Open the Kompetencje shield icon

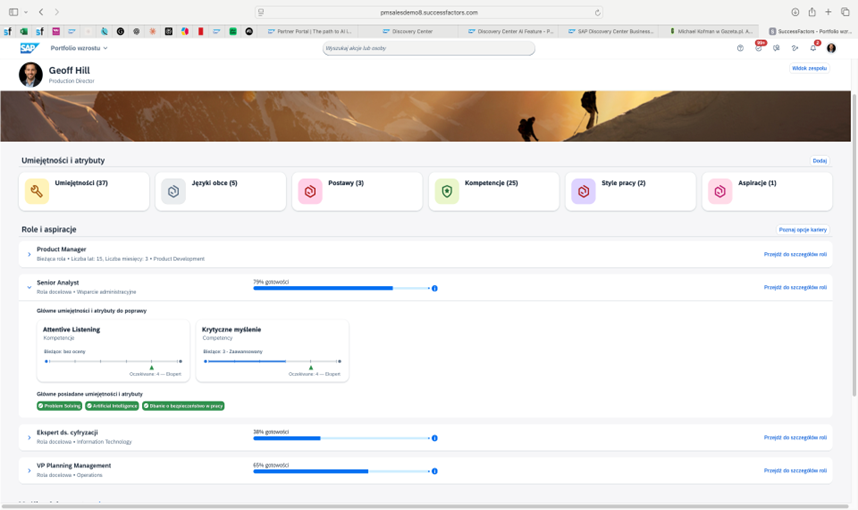[x=447, y=191]
